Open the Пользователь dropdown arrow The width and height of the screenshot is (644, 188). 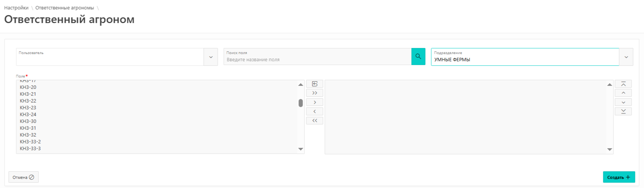pyautogui.click(x=211, y=57)
